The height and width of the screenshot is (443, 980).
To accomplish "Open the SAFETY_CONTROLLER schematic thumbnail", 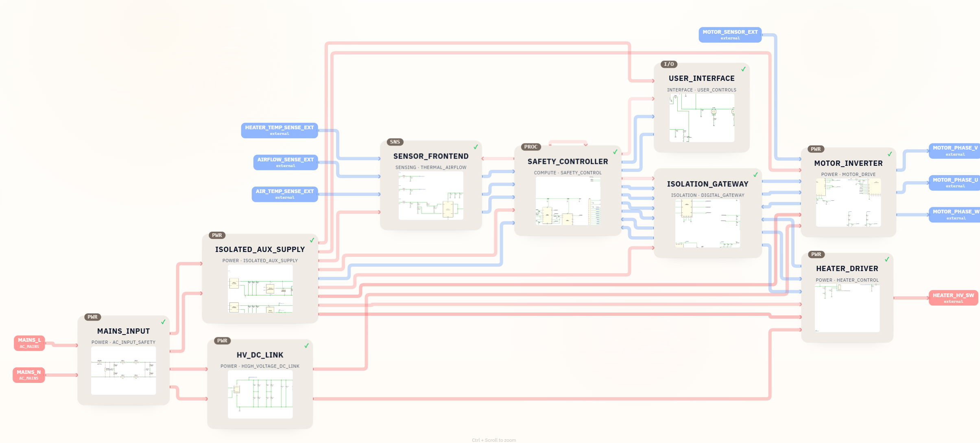I will 568,201.
